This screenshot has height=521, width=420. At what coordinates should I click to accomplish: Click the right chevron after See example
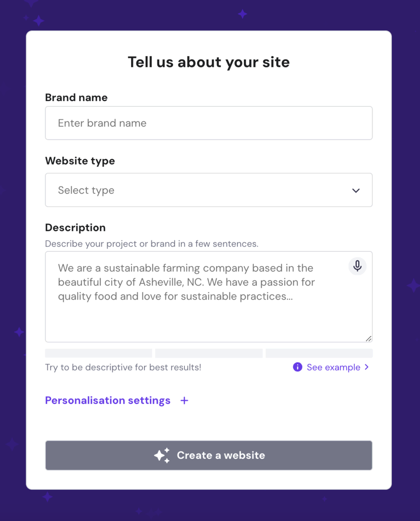click(x=367, y=367)
